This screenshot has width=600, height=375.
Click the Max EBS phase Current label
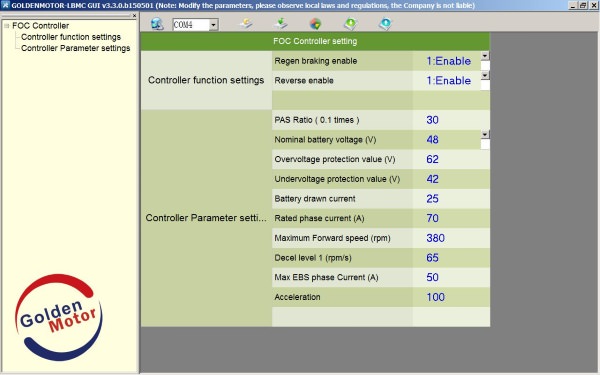pos(326,277)
